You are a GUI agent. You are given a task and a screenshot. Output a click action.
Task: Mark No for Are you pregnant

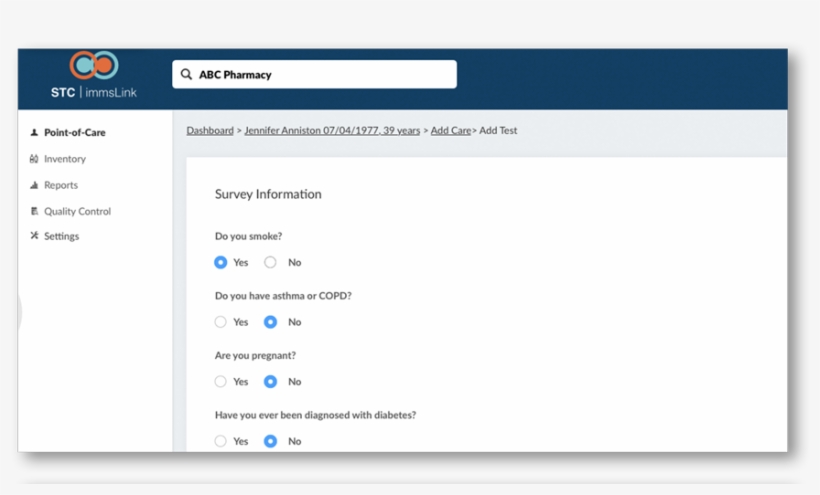[x=270, y=381]
